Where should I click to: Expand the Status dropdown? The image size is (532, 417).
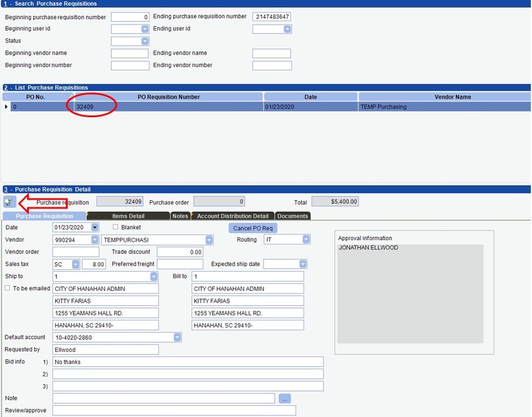coord(145,41)
